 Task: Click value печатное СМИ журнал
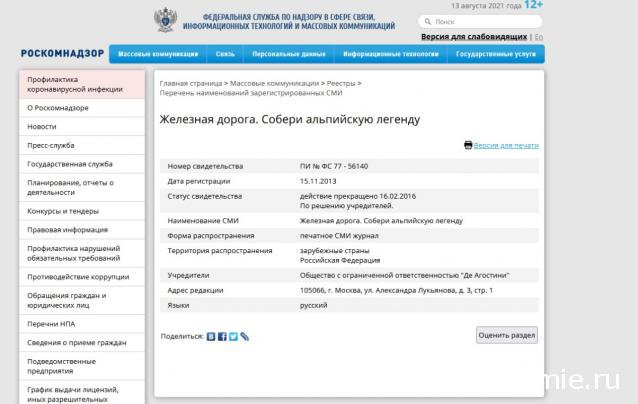(339, 236)
